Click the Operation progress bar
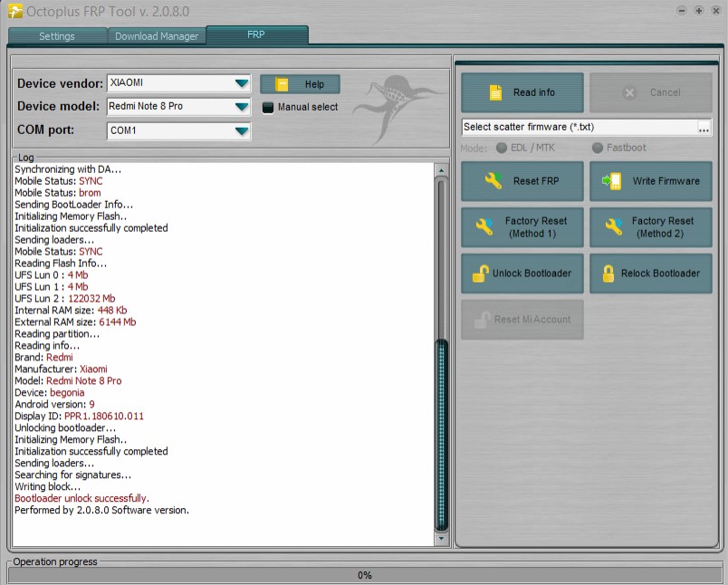Viewport: 728px width, 585px height. [x=365, y=575]
